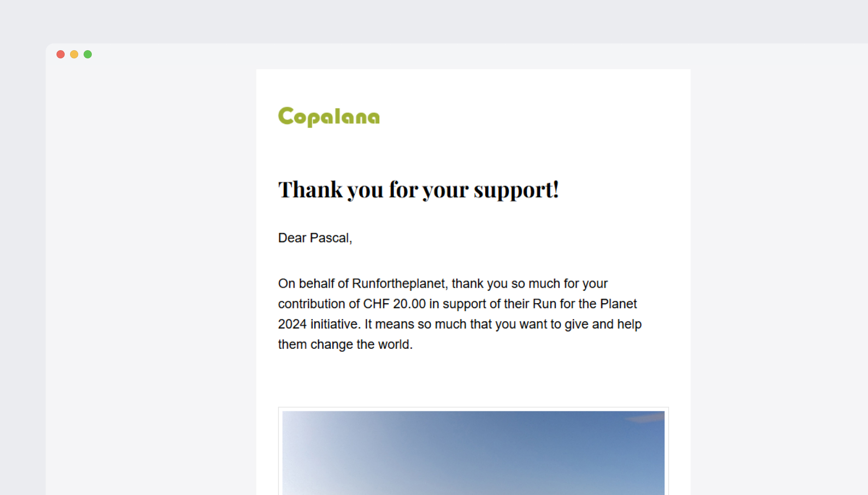This screenshot has width=868, height=495.
Task: Click the name "Pascal" in the greeting
Action: coord(329,238)
